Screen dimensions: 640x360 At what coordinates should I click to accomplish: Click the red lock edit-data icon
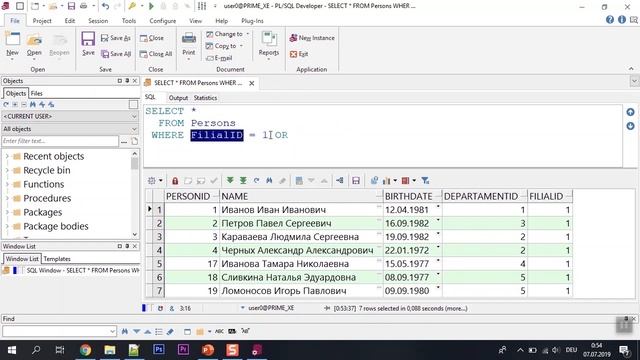tap(175, 180)
